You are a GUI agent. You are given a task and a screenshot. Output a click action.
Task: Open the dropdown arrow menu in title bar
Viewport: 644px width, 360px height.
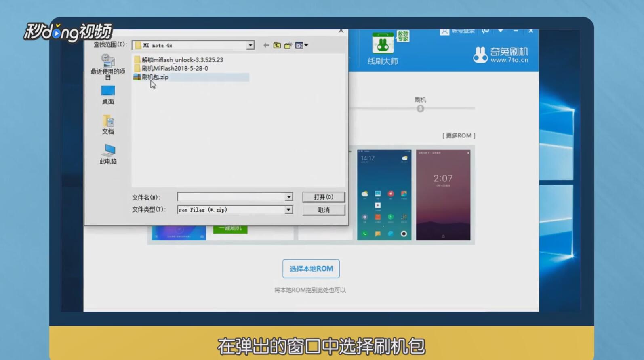pos(501,31)
